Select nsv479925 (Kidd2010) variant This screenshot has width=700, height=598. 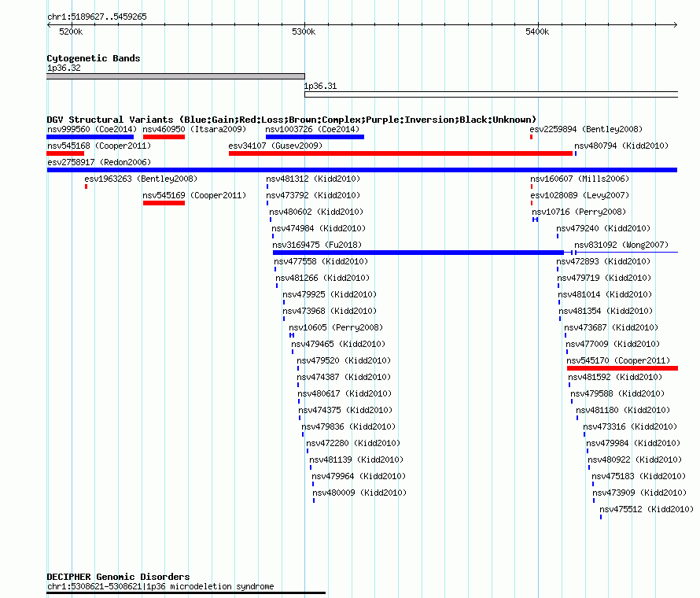[330, 294]
